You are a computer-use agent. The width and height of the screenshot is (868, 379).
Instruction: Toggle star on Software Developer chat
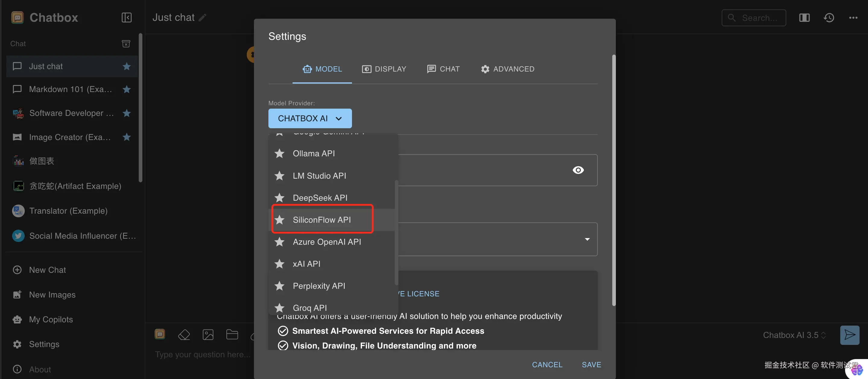[x=127, y=113]
